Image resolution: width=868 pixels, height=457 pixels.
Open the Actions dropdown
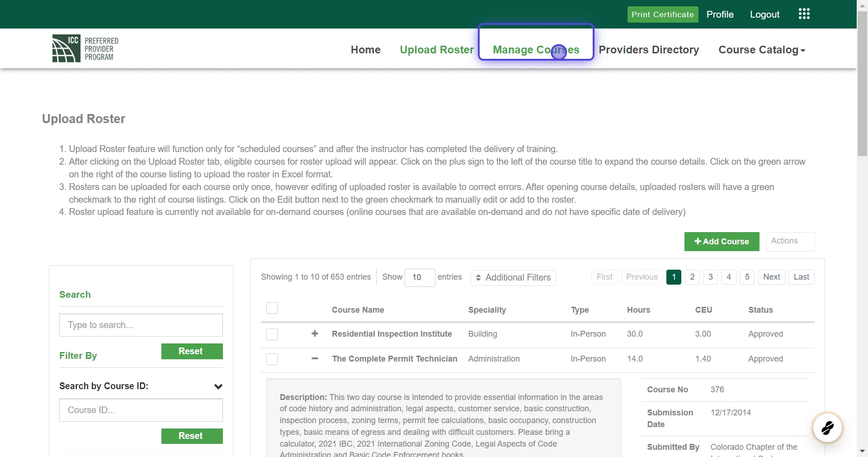pos(790,241)
